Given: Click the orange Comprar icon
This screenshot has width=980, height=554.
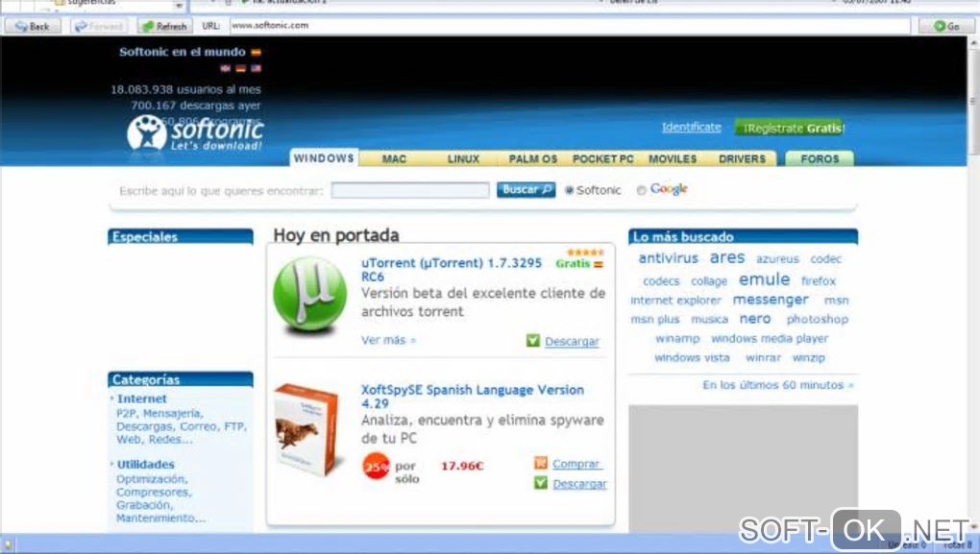Looking at the screenshot, I should point(541,463).
